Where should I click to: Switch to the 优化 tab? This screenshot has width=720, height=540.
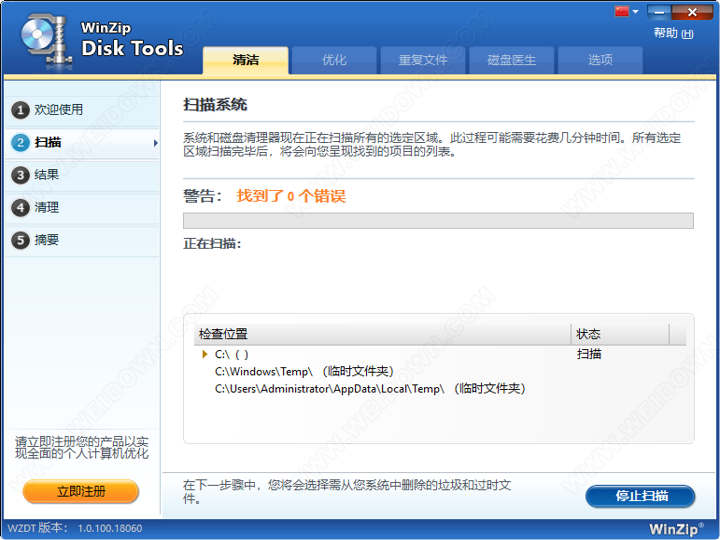[x=334, y=60]
